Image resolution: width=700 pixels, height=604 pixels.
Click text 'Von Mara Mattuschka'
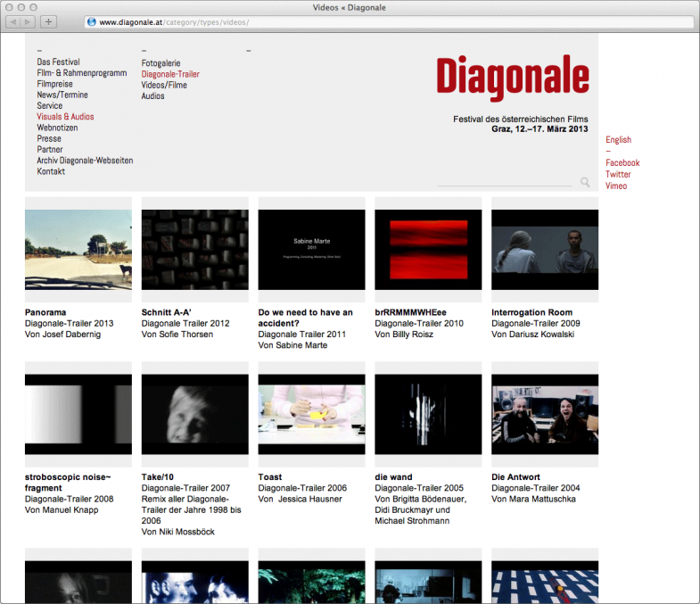533,500
